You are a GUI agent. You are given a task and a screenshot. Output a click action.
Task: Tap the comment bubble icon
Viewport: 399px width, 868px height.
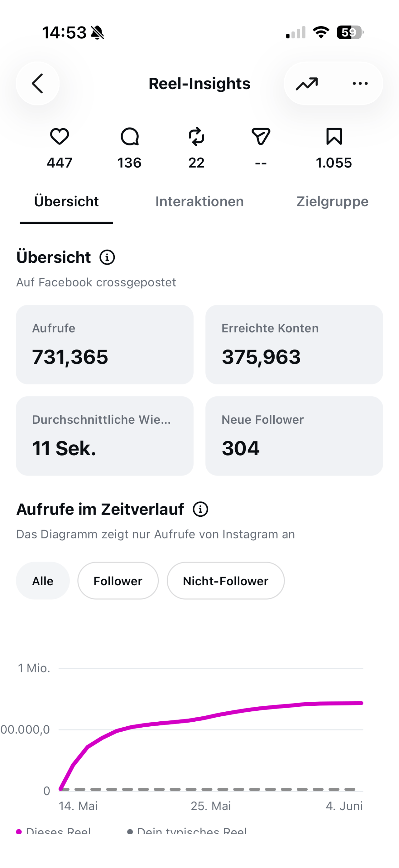pyautogui.click(x=130, y=136)
